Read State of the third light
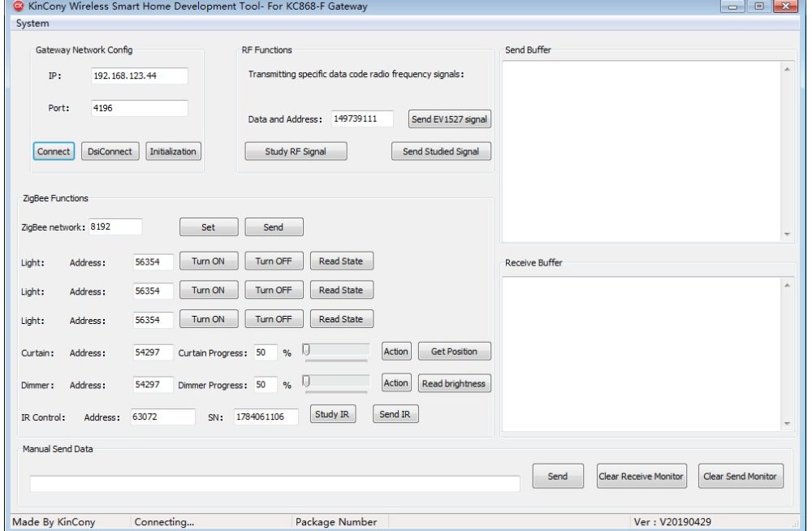 (x=341, y=318)
